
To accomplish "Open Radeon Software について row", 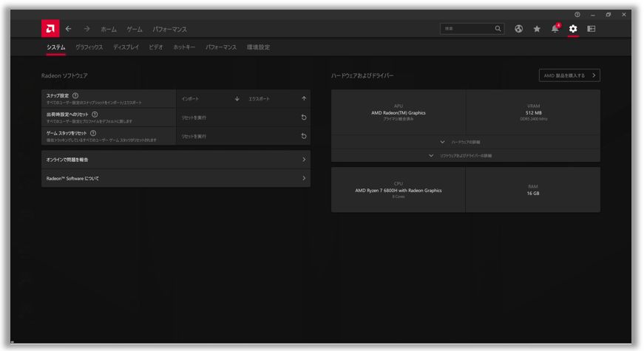I will click(176, 178).
